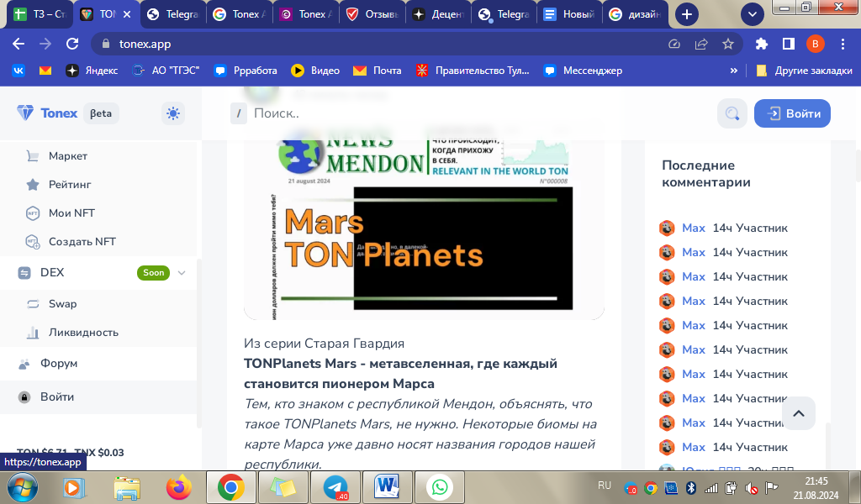Open Word from taskbar
The width and height of the screenshot is (861, 504).
[387, 487]
